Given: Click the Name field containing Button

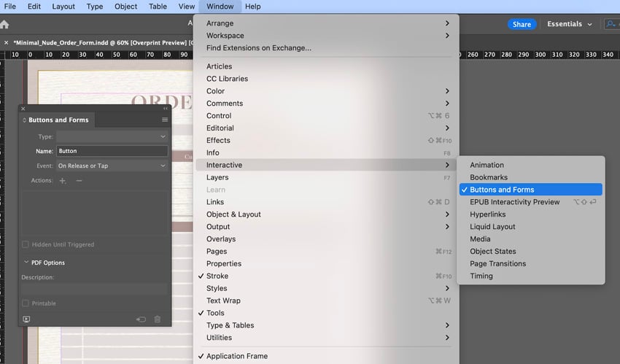Looking at the screenshot, I should [x=112, y=151].
